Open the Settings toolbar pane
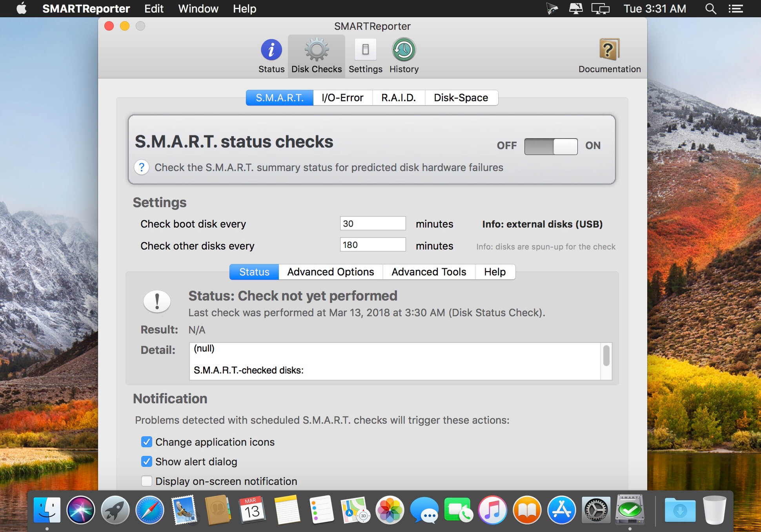The width and height of the screenshot is (761, 532). click(365, 56)
